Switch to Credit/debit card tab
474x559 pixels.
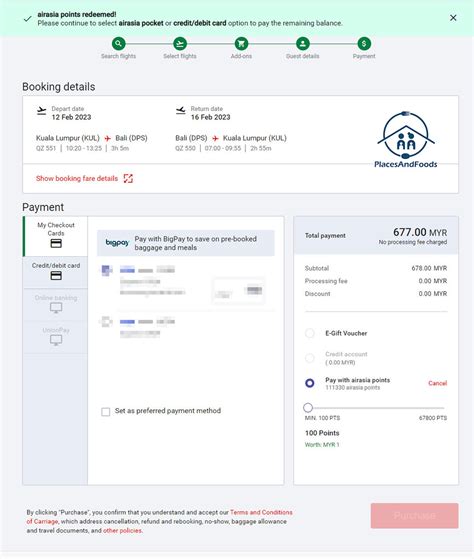(56, 272)
